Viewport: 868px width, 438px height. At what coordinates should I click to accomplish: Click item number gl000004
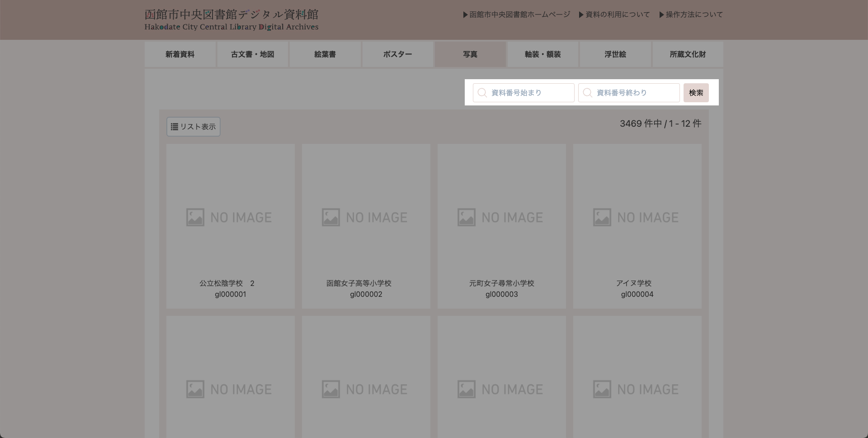(637, 294)
